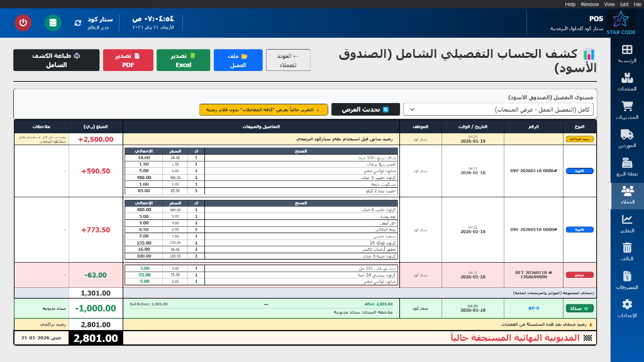Open the Edit menu in system bar
Viewport: 644px width, 362px height.
[623, 4]
